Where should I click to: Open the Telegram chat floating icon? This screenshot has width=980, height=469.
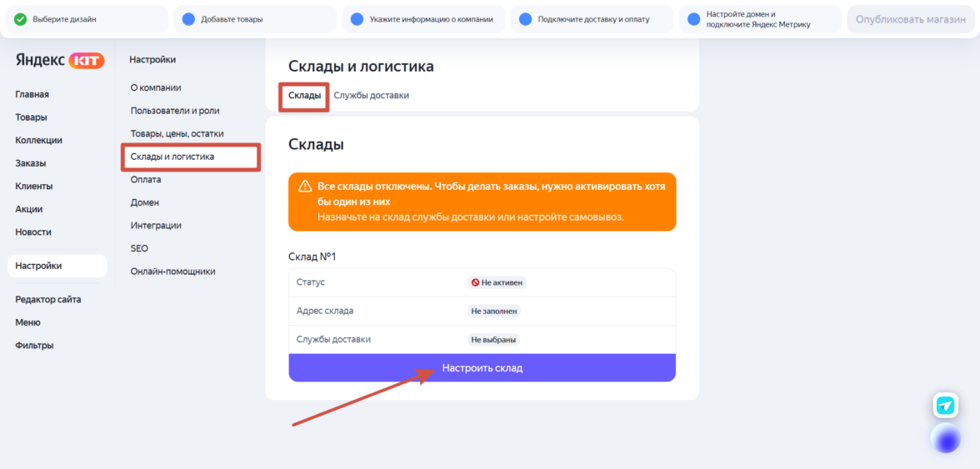[945, 405]
